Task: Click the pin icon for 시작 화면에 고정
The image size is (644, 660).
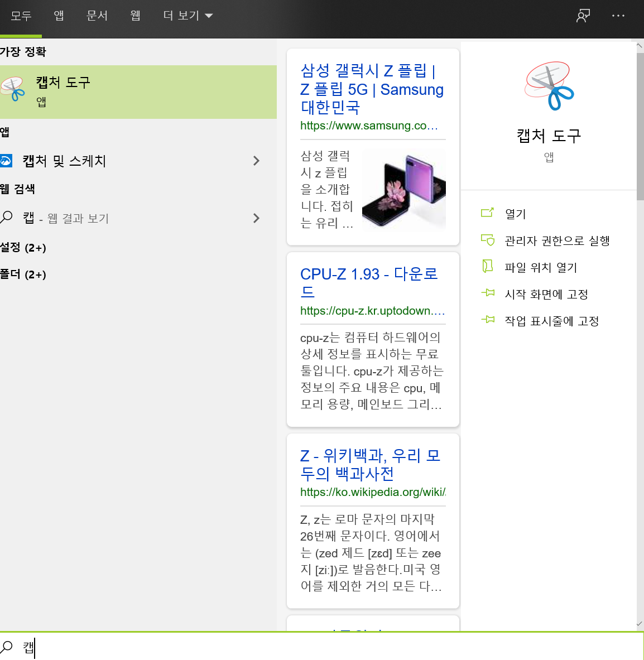Action: (488, 292)
